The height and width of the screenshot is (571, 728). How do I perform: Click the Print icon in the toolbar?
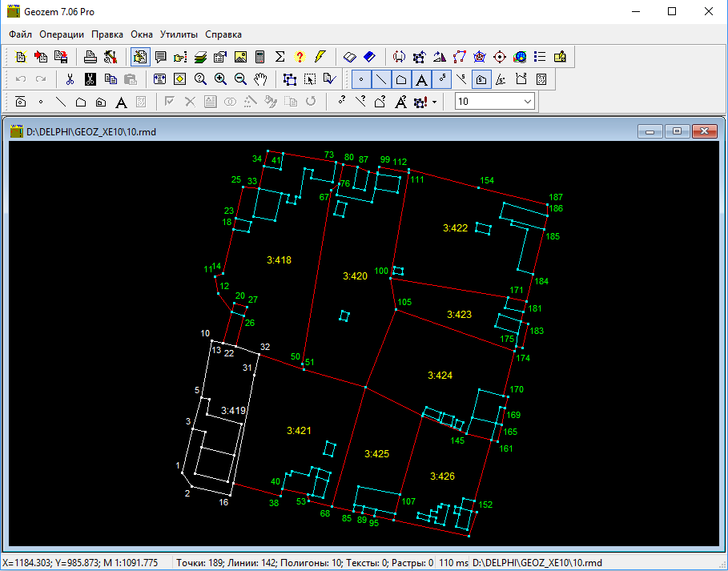coord(91,57)
